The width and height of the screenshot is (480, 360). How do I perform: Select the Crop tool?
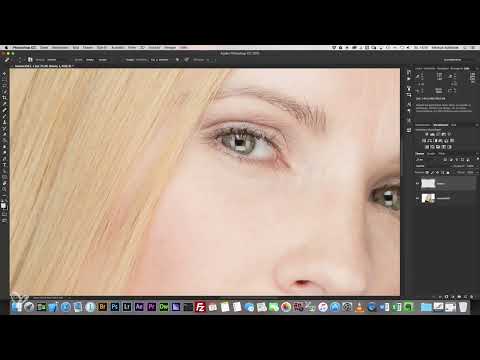point(4,98)
